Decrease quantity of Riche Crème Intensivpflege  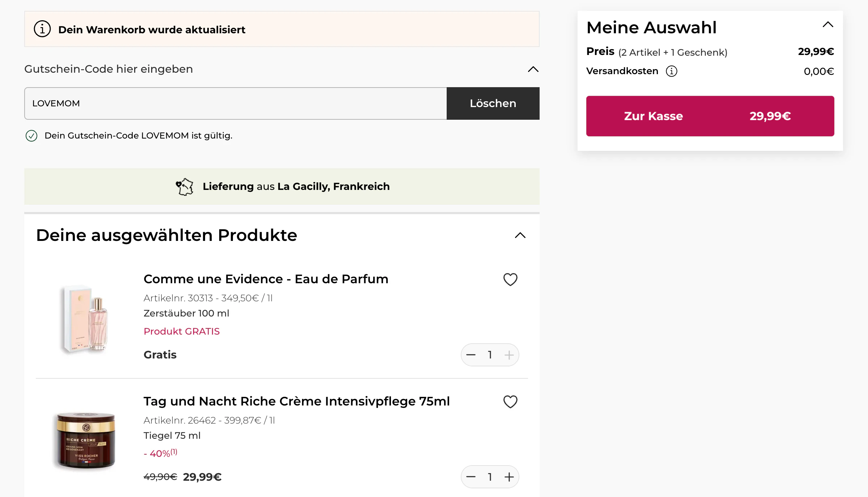point(471,477)
